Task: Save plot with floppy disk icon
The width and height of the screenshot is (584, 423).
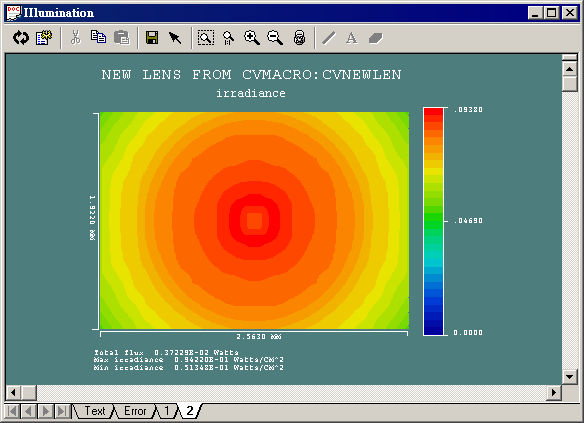Action: click(x=152, y=38)
